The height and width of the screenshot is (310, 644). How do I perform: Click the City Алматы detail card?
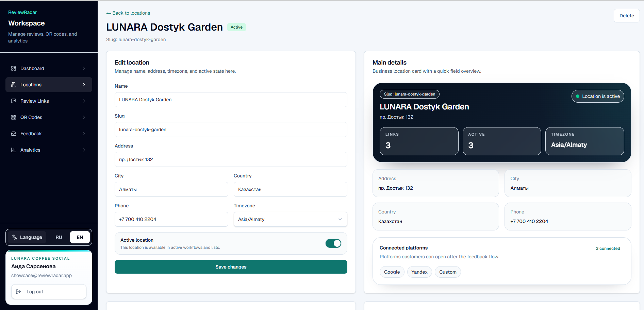click(568, 183)
